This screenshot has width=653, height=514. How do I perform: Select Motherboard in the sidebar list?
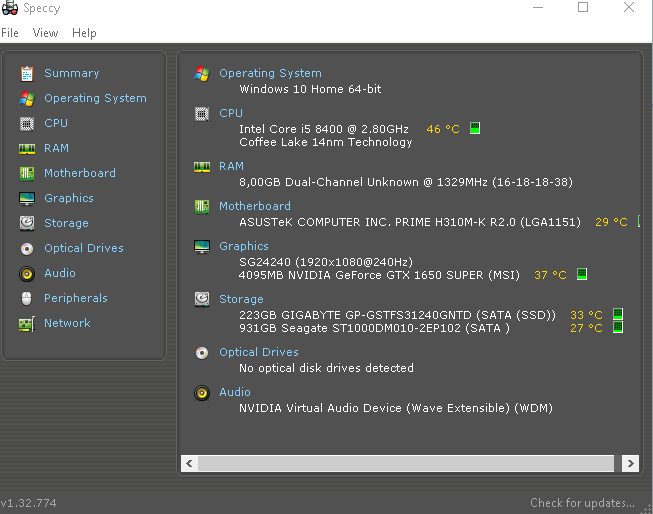[80, 173]
